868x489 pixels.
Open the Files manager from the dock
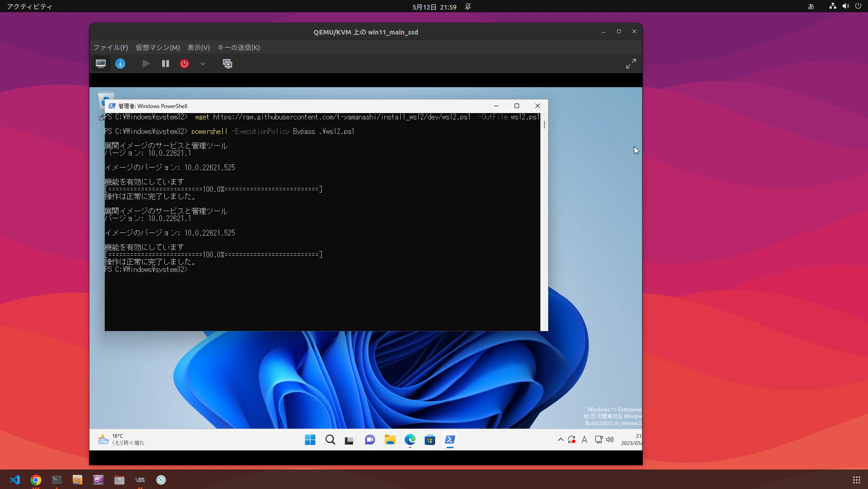119,480
